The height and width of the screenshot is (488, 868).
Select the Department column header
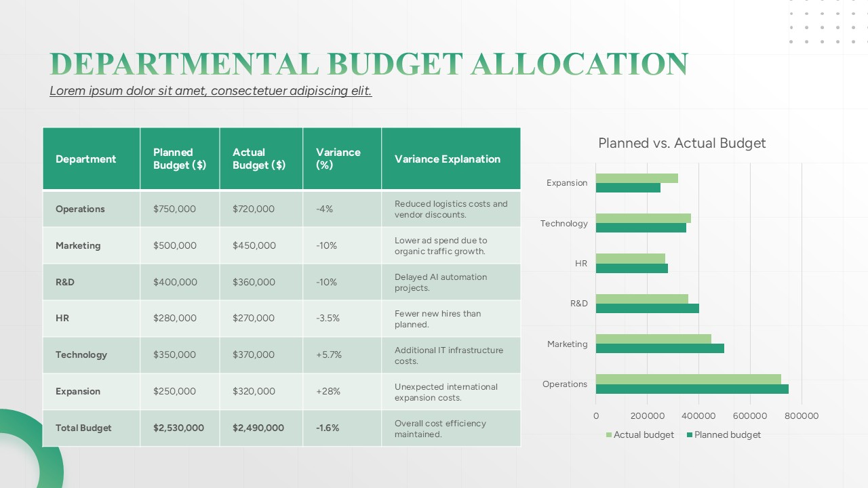tap(92, 159)
